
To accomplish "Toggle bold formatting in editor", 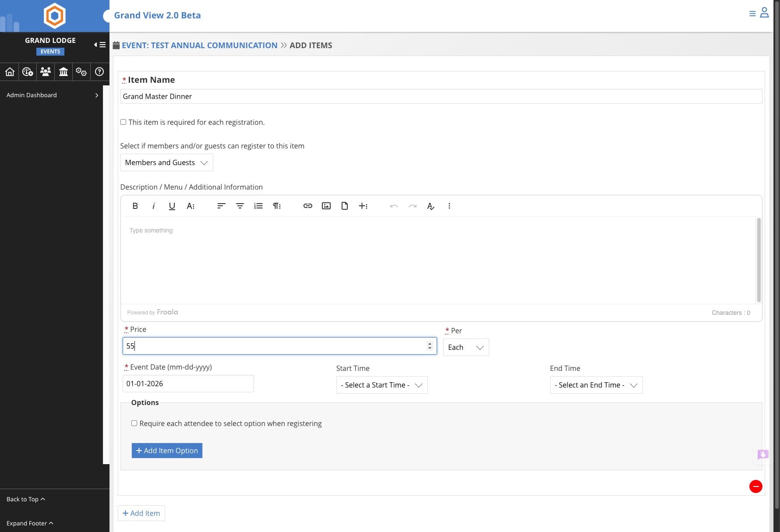I will (135, 206).
